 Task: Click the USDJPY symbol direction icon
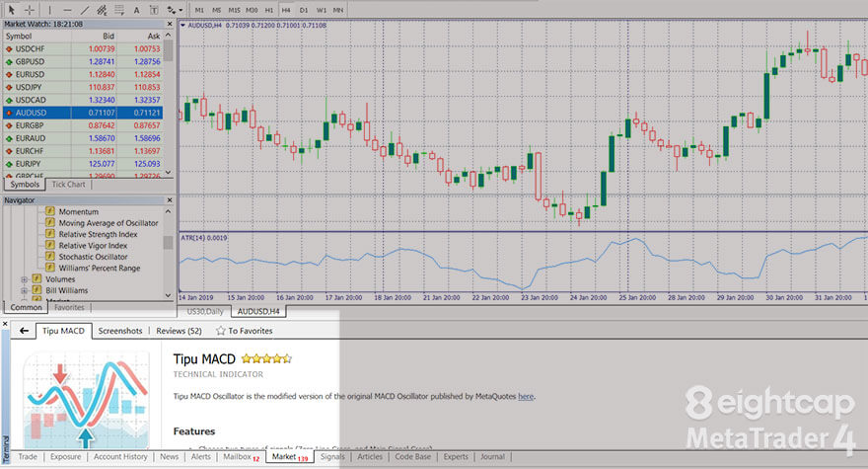pyautogui.click(x=9, y=87)
